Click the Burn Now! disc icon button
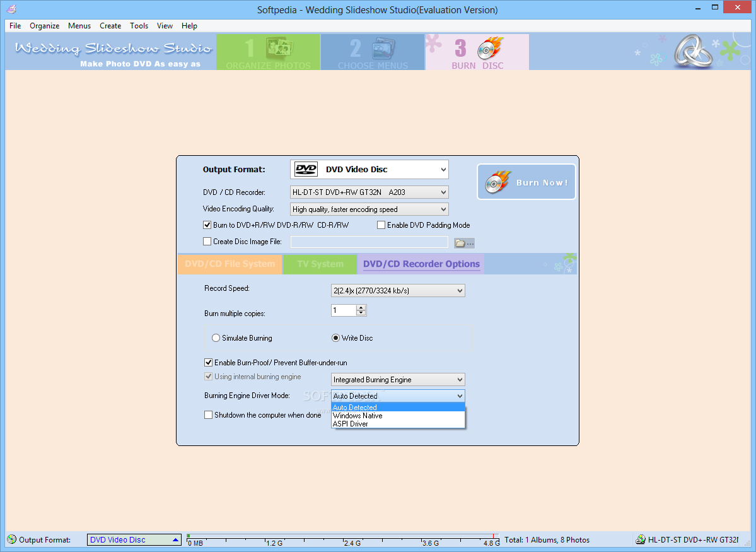Image resolution: width=756 pixels, height=552 pixels. 526,182
